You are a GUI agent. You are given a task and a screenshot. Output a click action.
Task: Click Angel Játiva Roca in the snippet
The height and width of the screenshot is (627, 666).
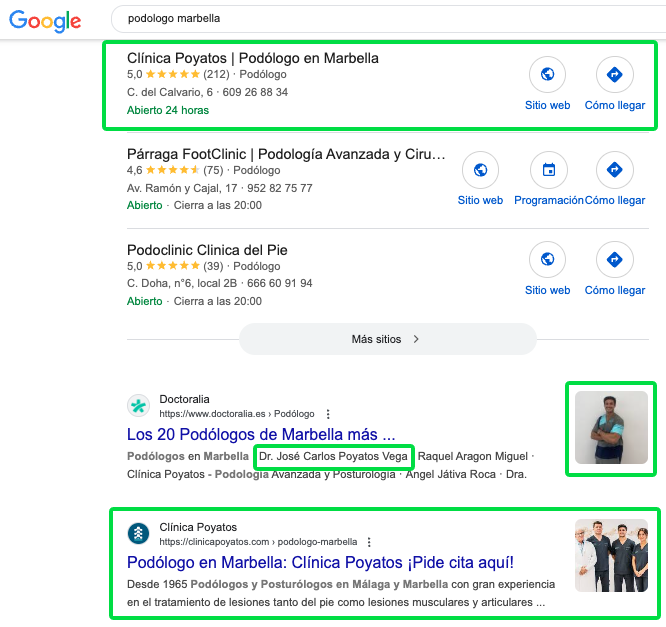click(450, 474)
